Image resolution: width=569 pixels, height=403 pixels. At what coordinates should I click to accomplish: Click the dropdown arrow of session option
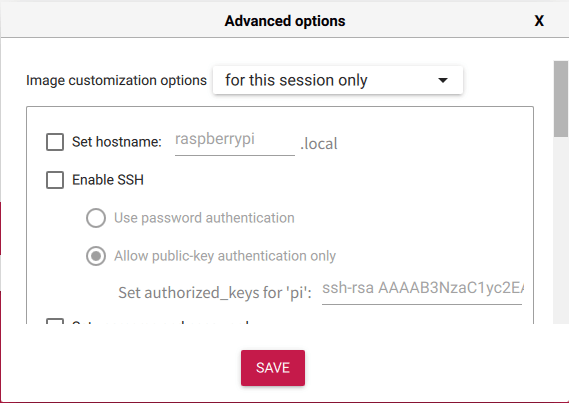pyautogui.click(x=443, y=80)
